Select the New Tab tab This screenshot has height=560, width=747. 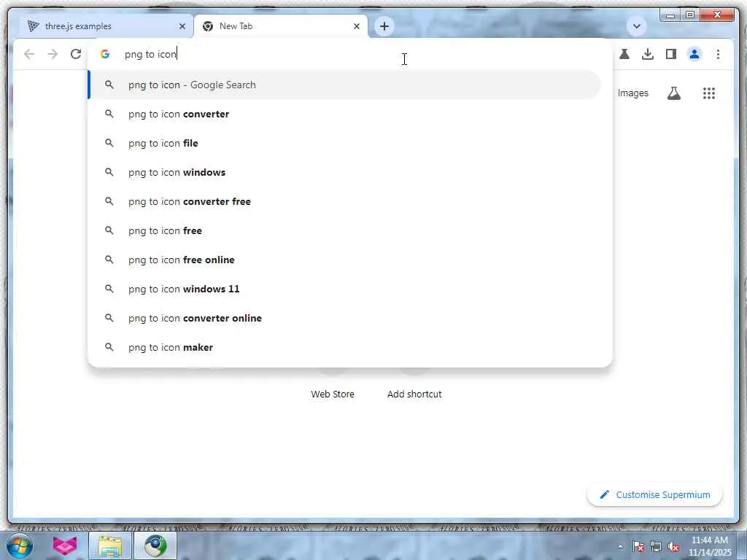(x=281, y=26)
